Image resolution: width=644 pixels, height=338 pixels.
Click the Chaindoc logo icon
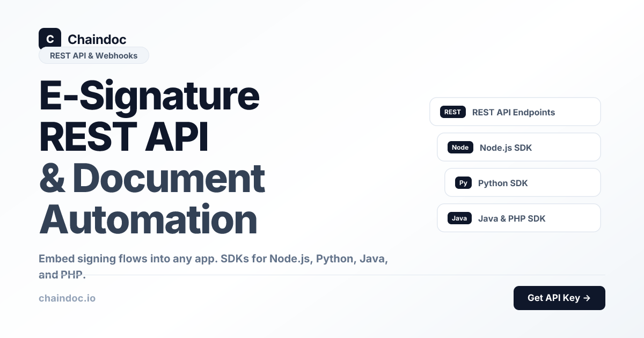tap(50, 39)
